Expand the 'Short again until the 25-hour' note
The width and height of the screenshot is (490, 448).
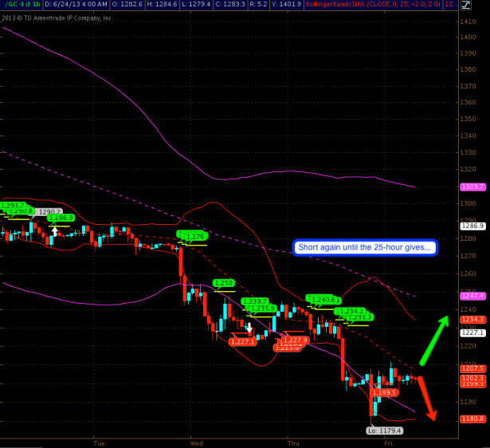click(x=365, y=247)
